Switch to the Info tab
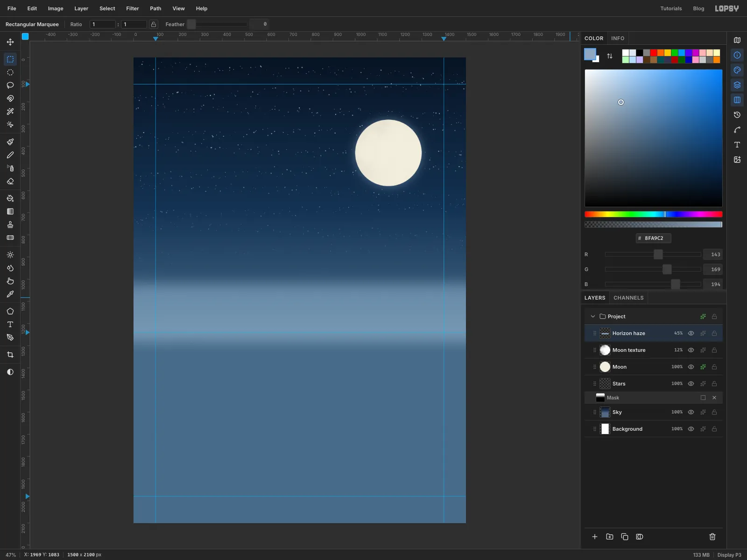 tap(618, 38)
